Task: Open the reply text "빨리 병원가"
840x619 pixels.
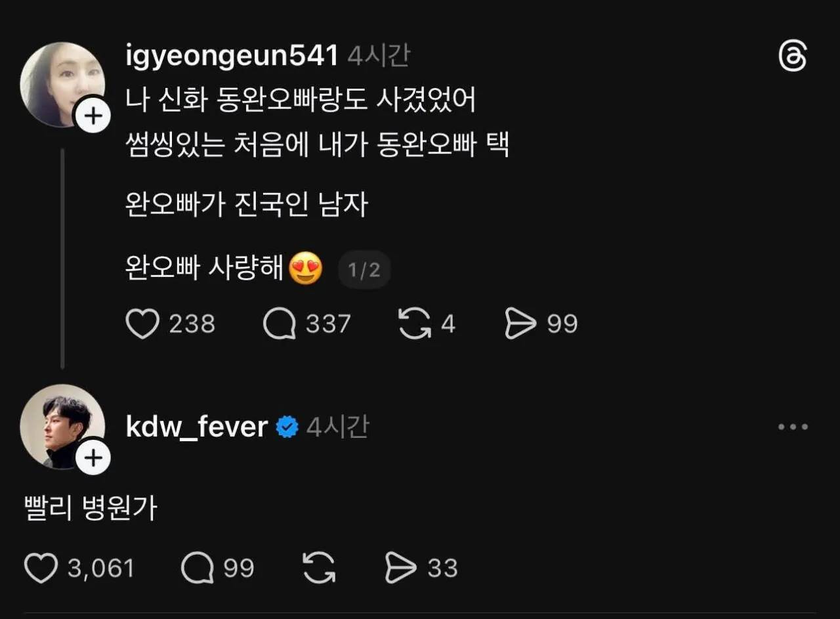Action: [91, 509]
